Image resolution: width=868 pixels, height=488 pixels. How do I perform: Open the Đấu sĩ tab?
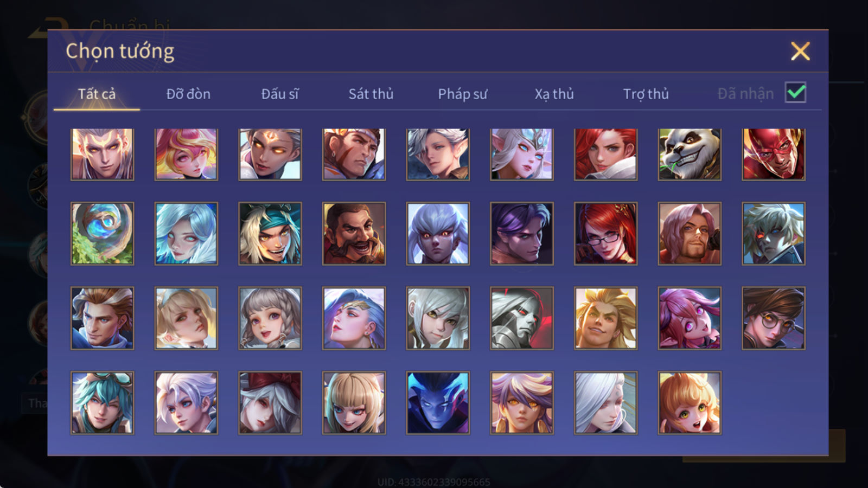(x=280, y=94)
